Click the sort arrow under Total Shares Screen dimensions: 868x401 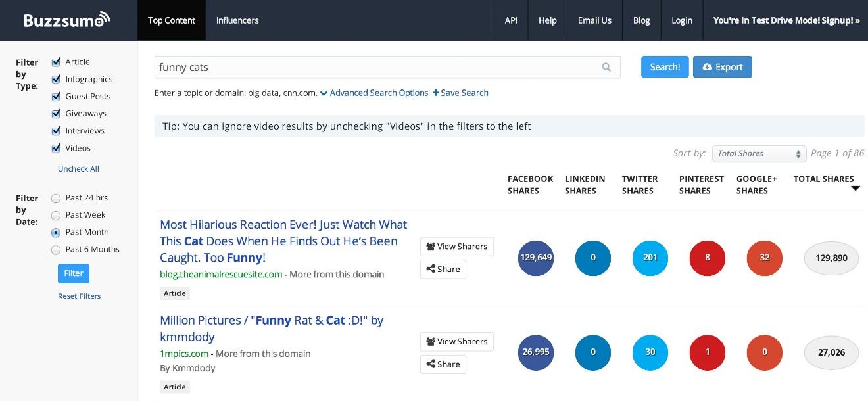pos(855,189)
